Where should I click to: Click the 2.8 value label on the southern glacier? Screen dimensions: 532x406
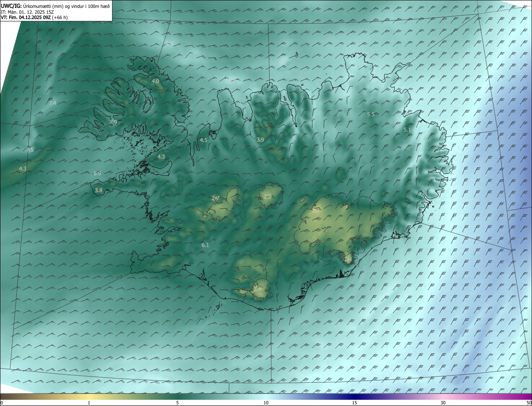(258, 289)
